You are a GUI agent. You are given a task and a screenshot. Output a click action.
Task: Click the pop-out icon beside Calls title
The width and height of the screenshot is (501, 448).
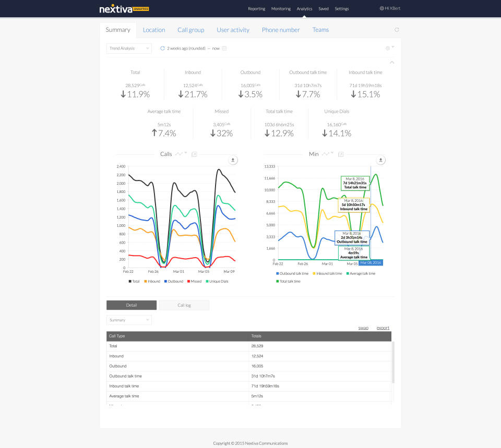[x=194, y=154]
